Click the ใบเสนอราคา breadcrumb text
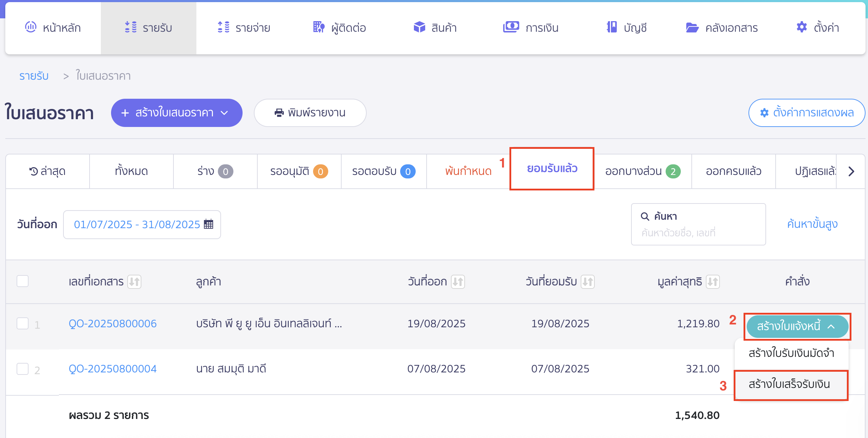868x438 pixels. click(103, 76)
